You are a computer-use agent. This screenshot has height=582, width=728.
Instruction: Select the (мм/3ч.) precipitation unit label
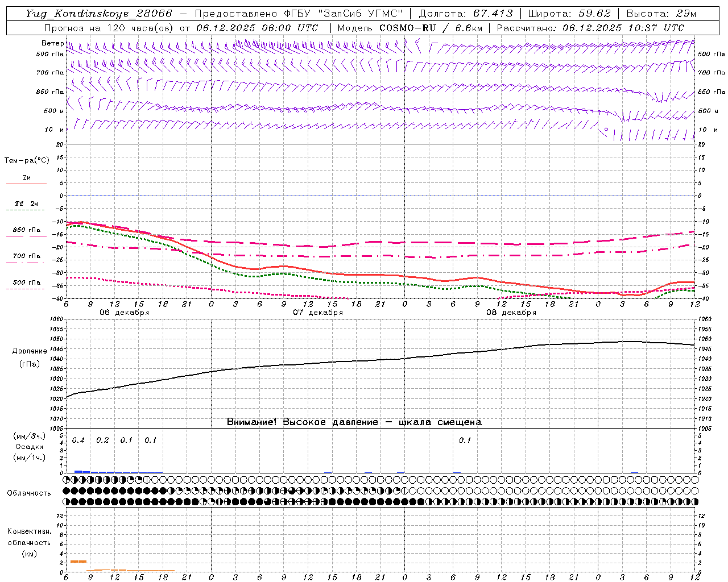(30, 436)
